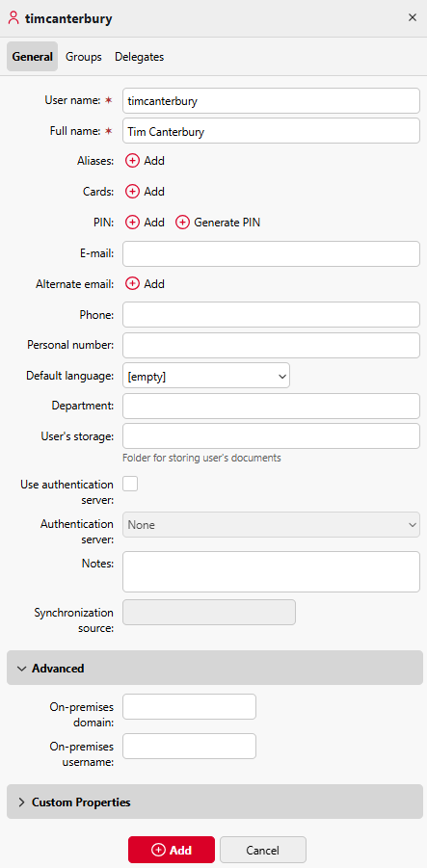Close the timcanterbury panel with X
427x868 pixels.
(412, 17)
